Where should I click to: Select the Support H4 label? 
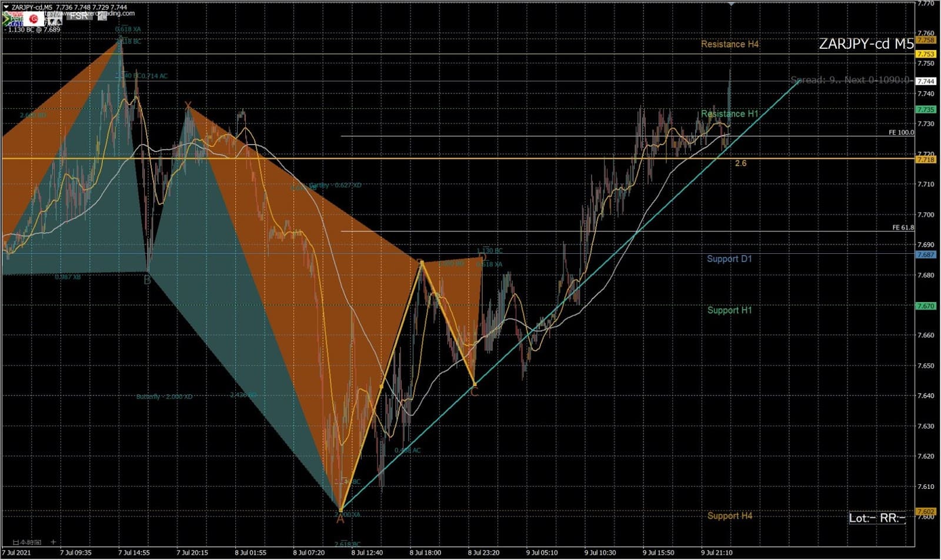729,516
